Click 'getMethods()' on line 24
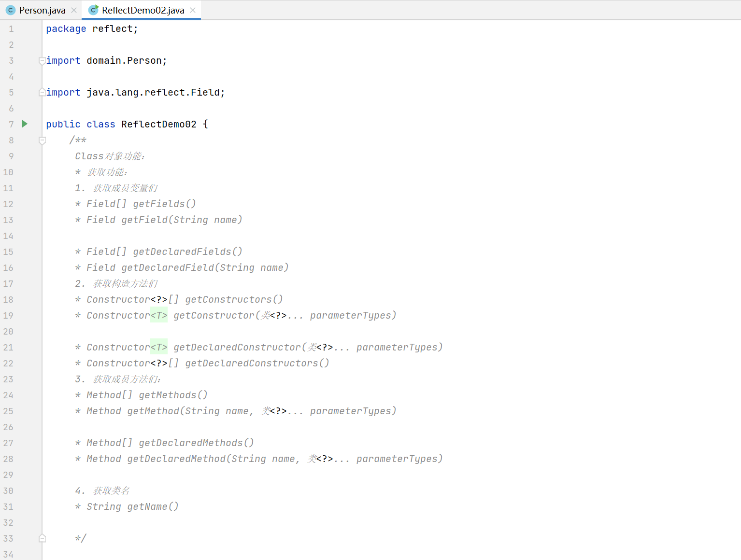 pyautogui.click(x=173, y=395)
